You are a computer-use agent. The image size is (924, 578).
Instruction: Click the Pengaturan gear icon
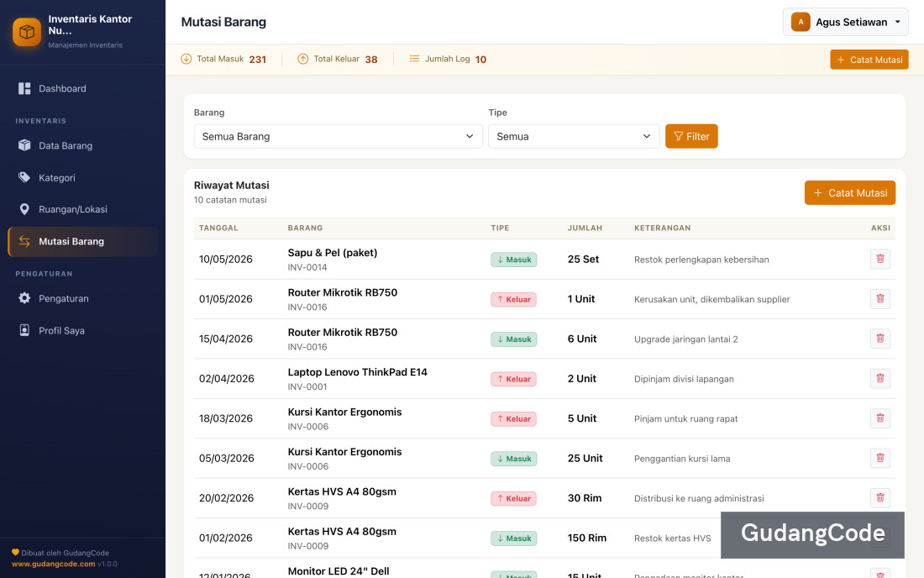point(24,298)
